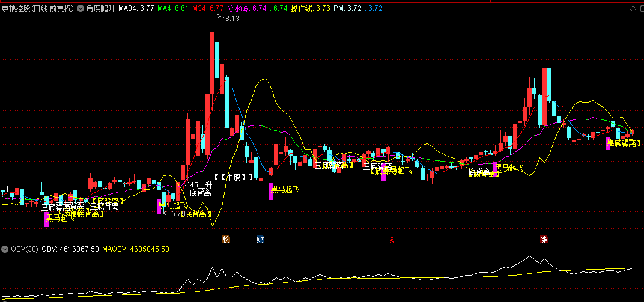Screen dimensions: 644x302
Task: Select the green MA4: 6.61 readout
Action: (x=174, y=8)
